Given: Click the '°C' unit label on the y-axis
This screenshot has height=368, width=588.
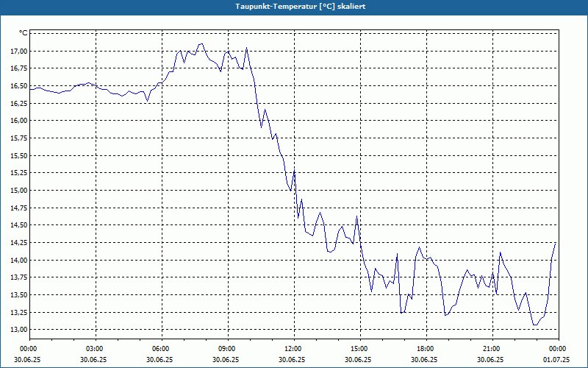Looking at the screenshot, I should pos(24,33).
